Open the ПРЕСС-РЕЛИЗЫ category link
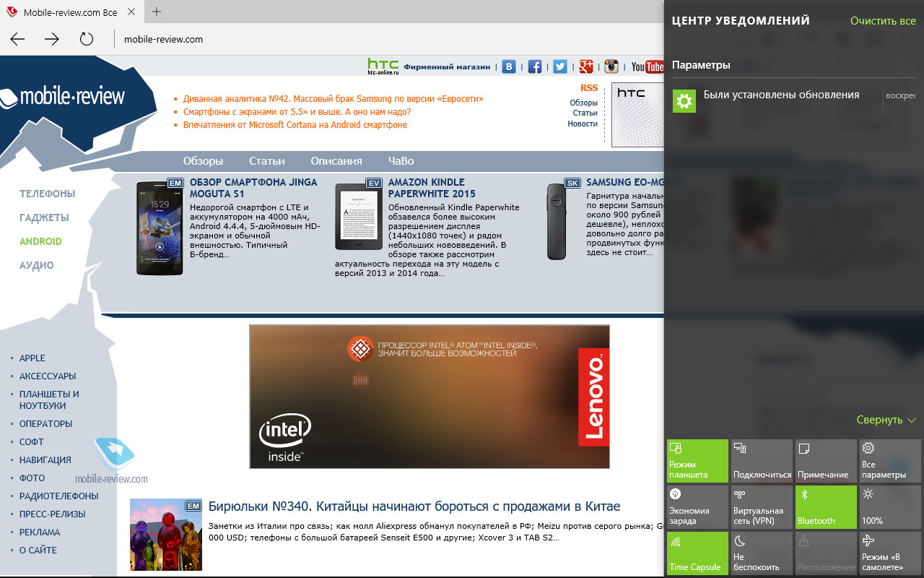This screenshot has height=578, width=924. [x=53, y=514]
